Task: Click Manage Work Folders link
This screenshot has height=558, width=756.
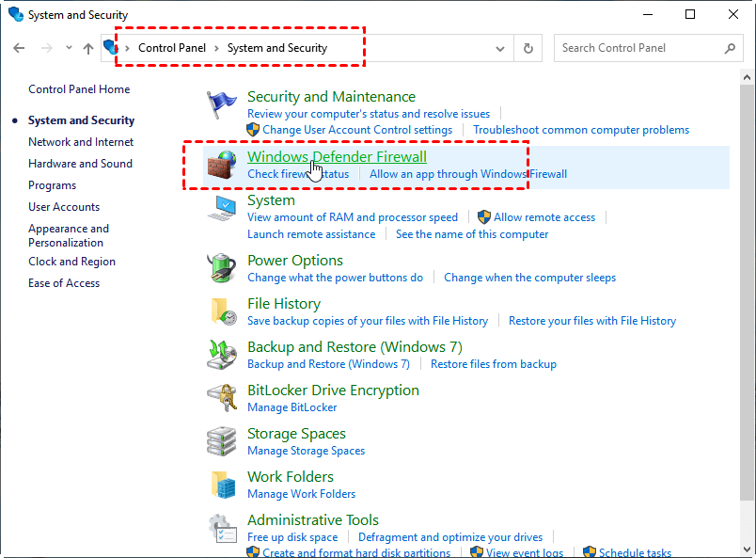Action: (301, 494)
